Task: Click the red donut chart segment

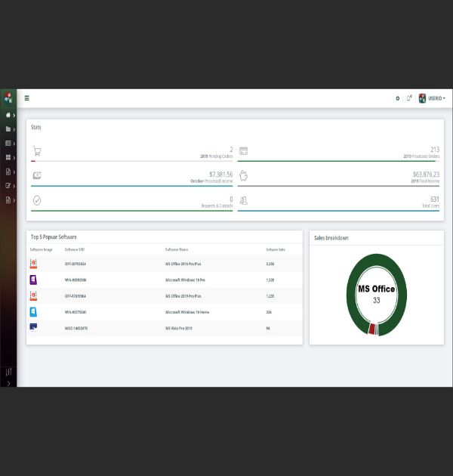Action: point(371,329)
